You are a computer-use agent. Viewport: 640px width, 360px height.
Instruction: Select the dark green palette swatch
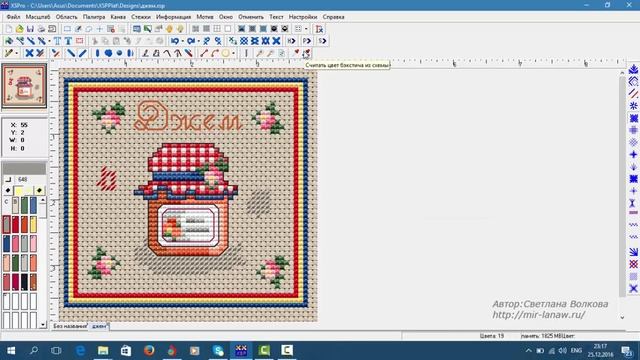(16, 263)
